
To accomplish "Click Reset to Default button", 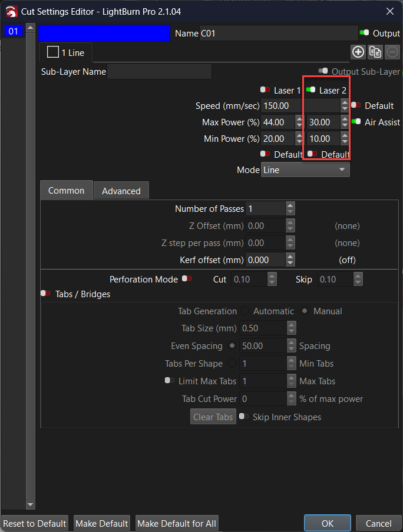I will [34, 523].
